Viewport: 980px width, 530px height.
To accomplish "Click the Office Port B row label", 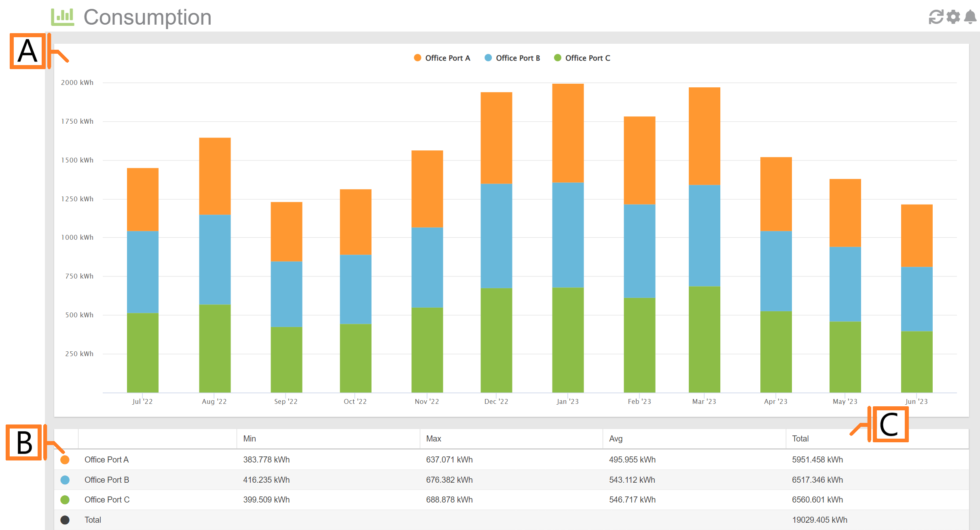I will pyautogui.click(x=107, y=480).
